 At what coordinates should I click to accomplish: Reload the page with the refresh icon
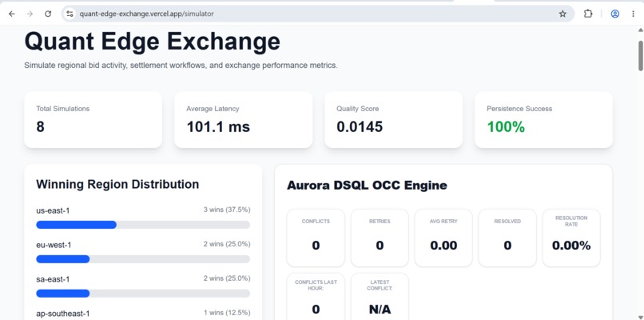coord(48,14)
